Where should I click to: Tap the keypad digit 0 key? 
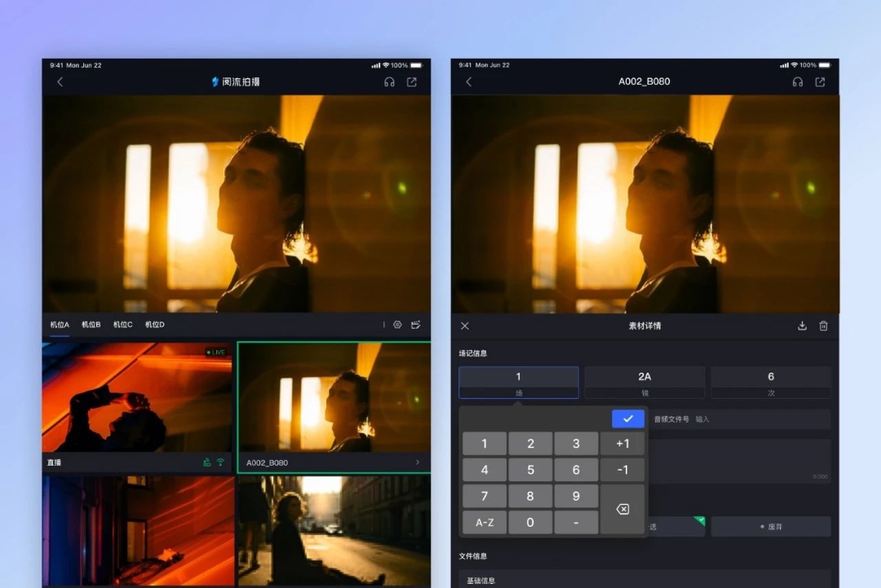(x=530, y=522)
